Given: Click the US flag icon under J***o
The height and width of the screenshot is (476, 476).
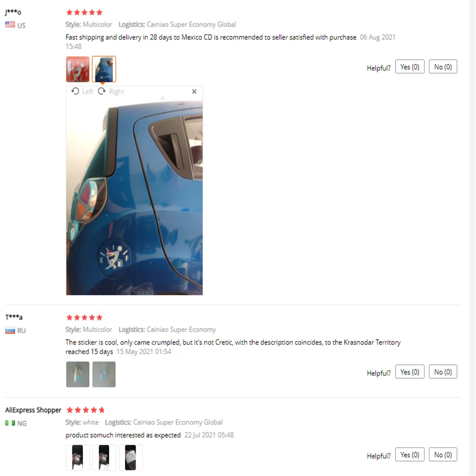Looking at the screenshot, I should pos(10,25).
